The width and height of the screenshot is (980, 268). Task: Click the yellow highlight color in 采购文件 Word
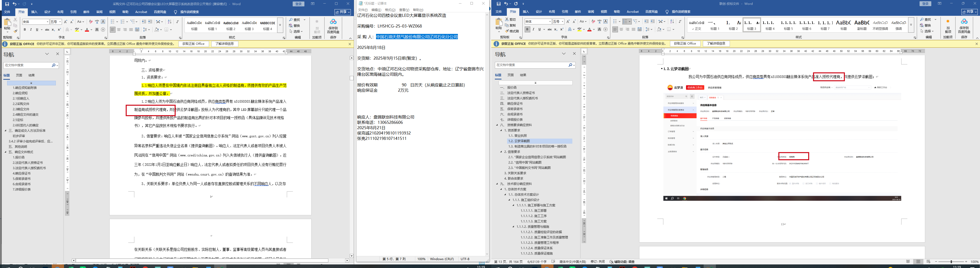[77, 30]
